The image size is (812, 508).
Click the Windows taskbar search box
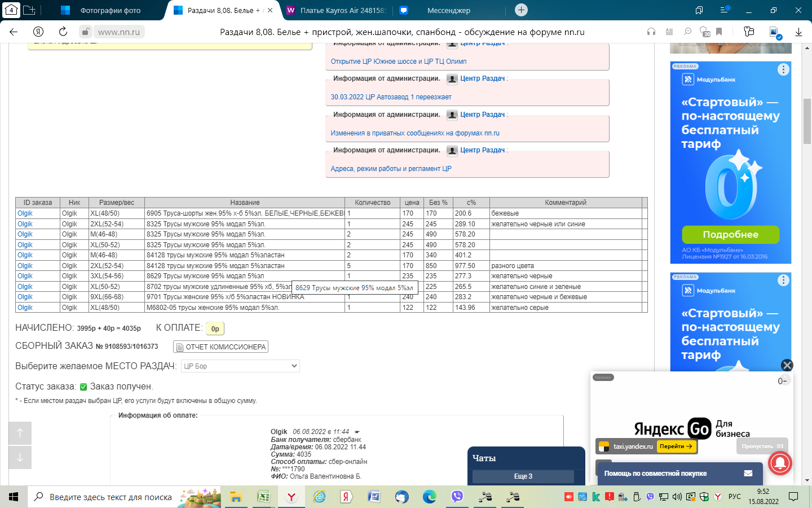(124, 497)
